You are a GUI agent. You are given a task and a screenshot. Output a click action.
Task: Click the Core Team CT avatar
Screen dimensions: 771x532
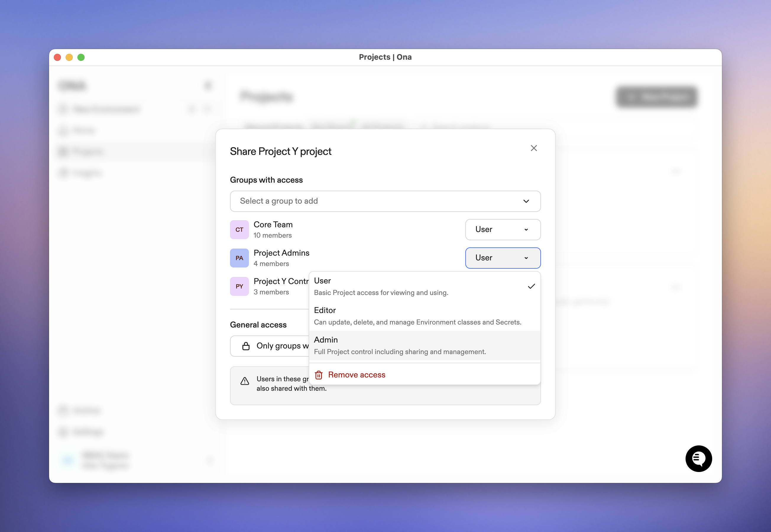point(239,230)
